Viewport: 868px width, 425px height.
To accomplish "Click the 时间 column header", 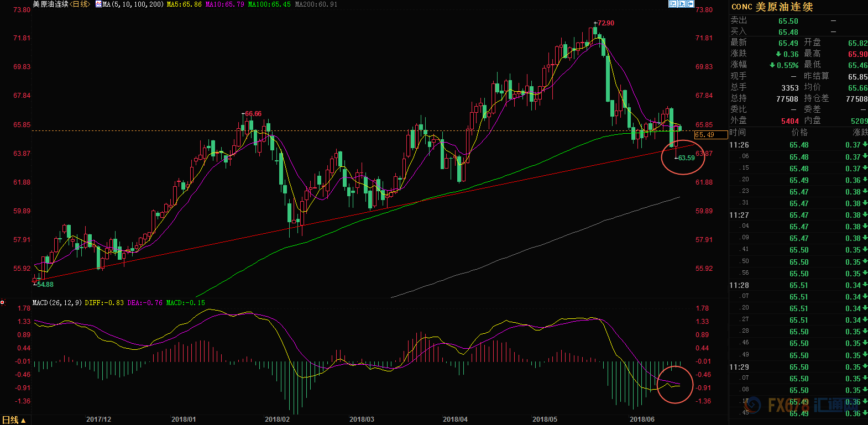I will point(738,133).
